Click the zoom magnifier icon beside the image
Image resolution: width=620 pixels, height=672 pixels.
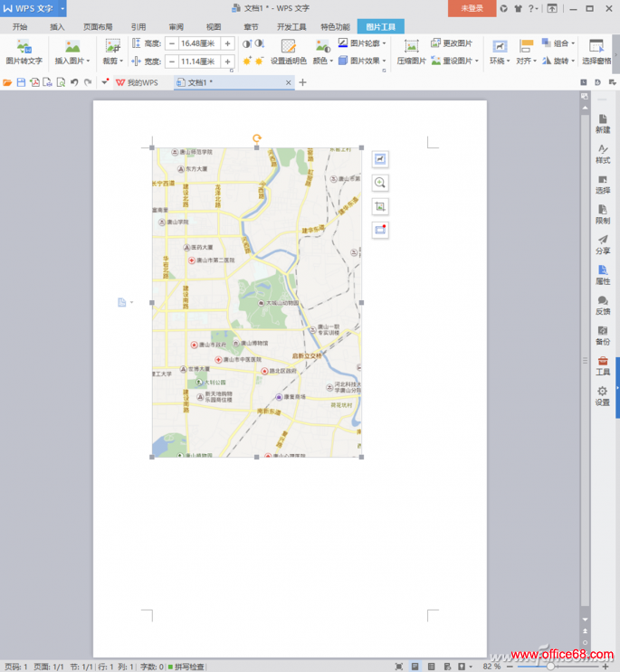coord(380,182)
